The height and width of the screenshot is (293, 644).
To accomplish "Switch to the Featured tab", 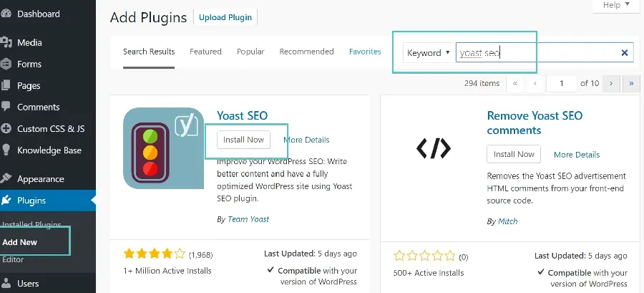I will [205, 52].
